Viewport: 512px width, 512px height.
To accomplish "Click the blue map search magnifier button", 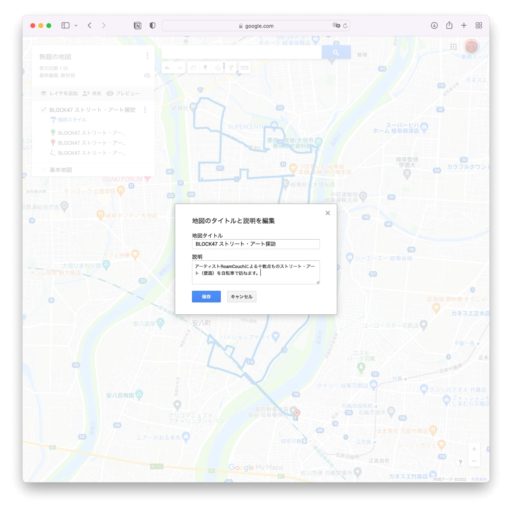I will coord(336,52).
